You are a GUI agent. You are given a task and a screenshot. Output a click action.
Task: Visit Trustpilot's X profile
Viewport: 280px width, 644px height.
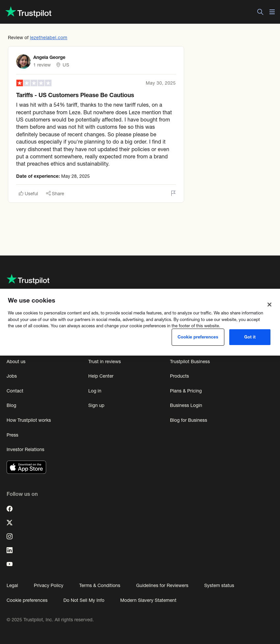(x=10, y=523)
